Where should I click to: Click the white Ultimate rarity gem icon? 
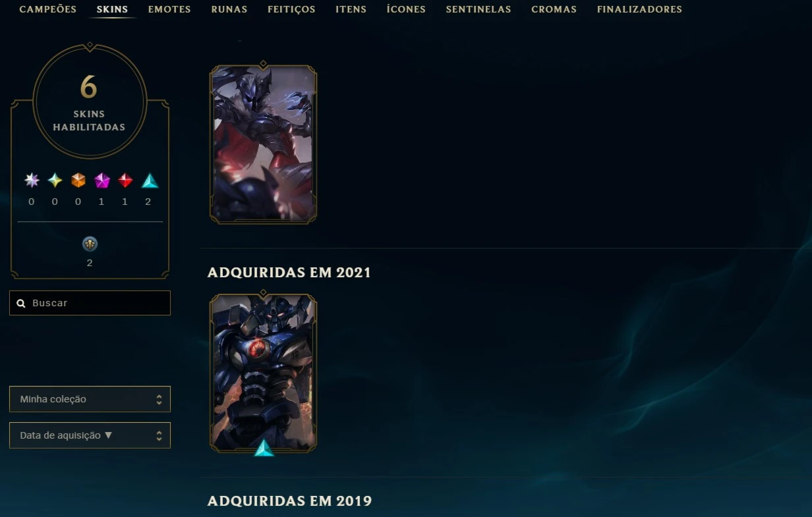32,180
